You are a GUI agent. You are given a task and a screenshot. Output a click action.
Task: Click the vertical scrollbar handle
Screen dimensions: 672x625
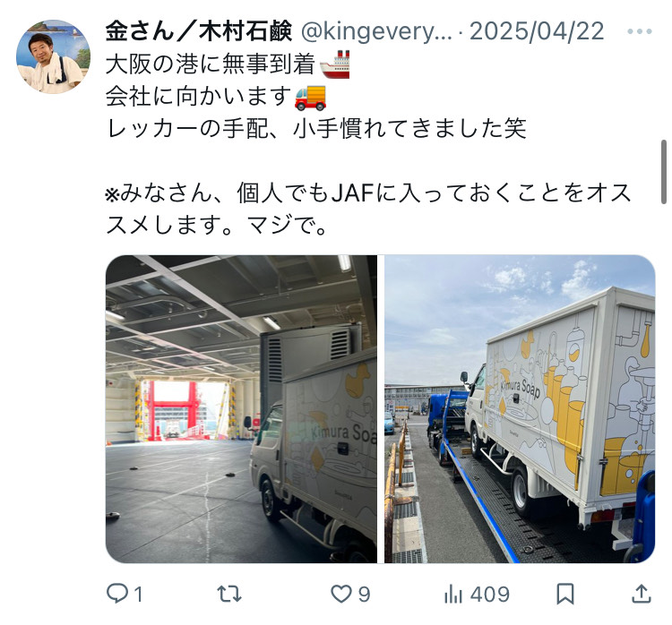[664, 172]
